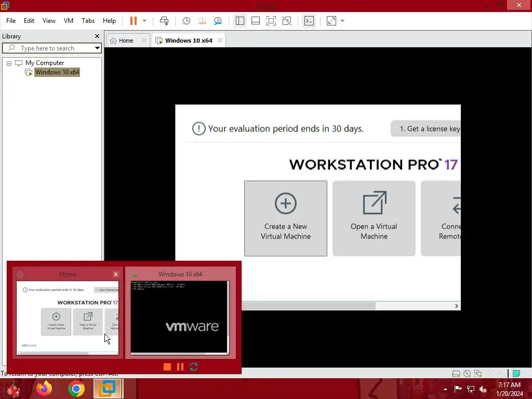Open the library search filter dropdown
The height and width of the screenshot is (399, 532).
click(97, 48)
